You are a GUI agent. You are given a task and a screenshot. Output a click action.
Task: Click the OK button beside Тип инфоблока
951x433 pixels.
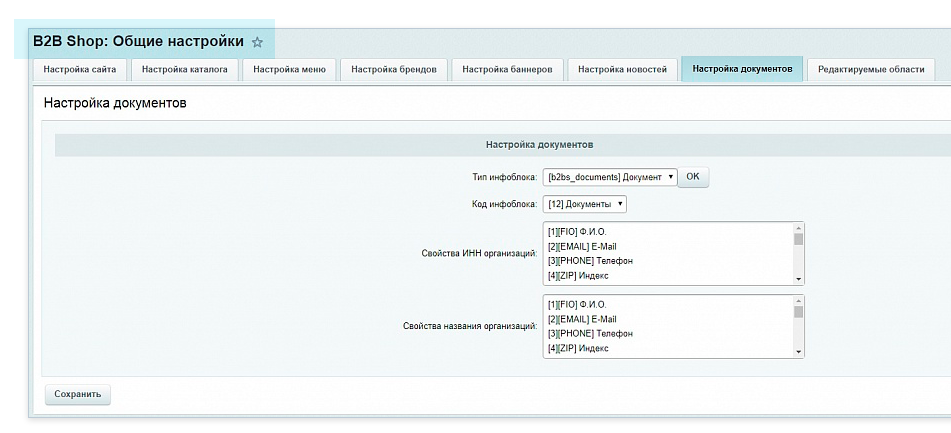point(693,177)
